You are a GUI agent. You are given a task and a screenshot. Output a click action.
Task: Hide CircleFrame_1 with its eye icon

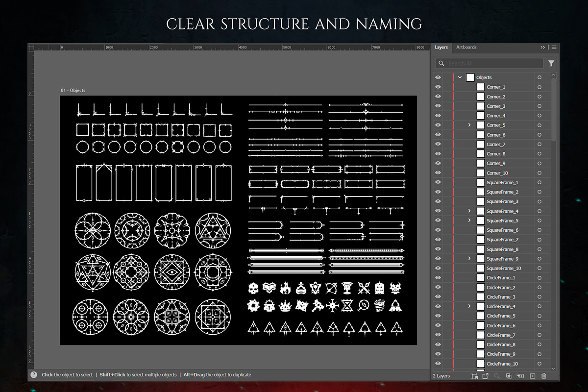click(438, 278)
